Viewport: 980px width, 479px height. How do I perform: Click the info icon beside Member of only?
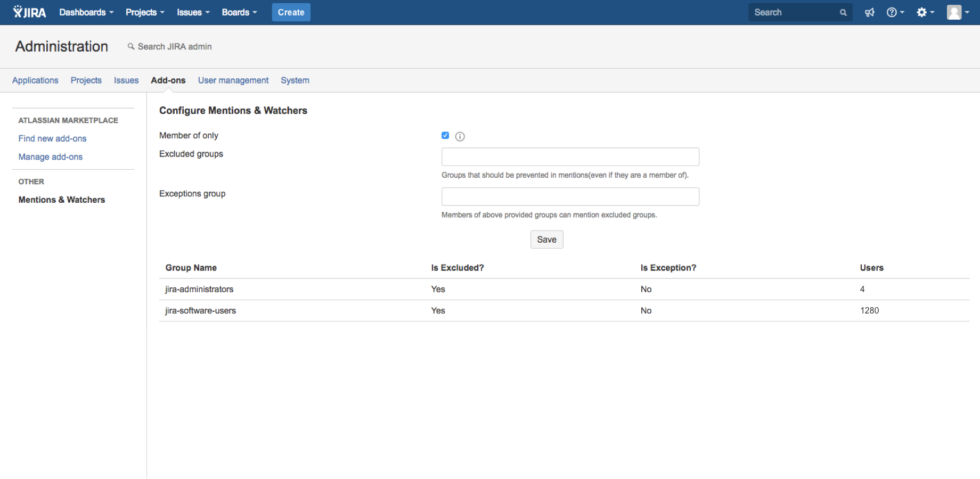[x=460, y=136]
